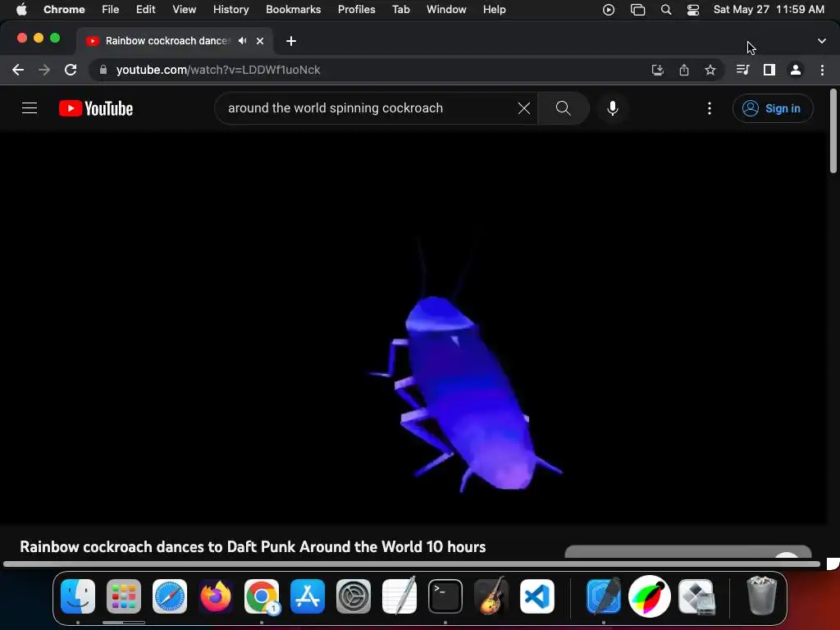Open the Help menu
Viewport: 840px width, 630px height.
tap(494, 10)
